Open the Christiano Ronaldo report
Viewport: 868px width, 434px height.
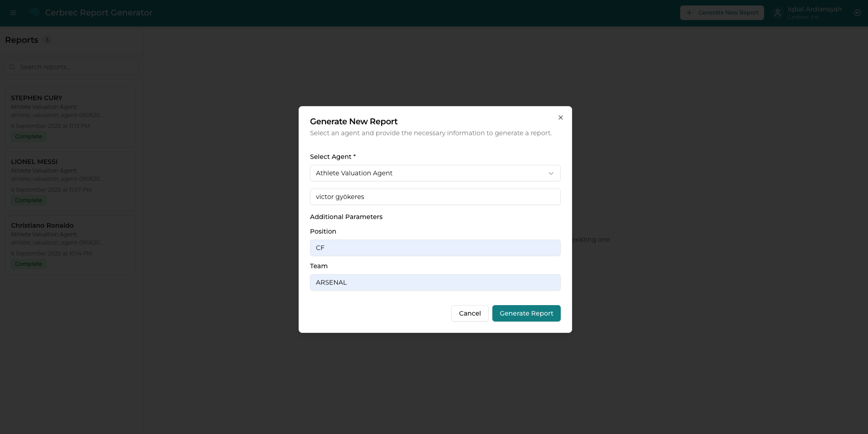(70, 245)
